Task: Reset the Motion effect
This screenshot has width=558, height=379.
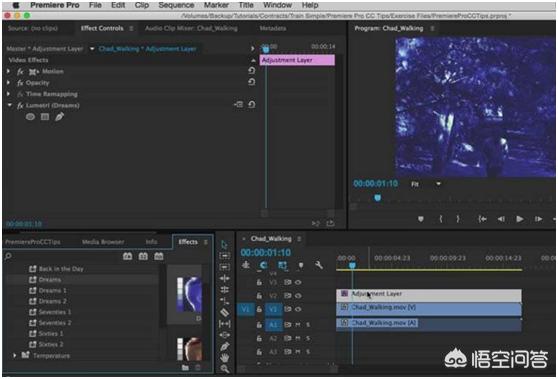Action: click(252, 71)
